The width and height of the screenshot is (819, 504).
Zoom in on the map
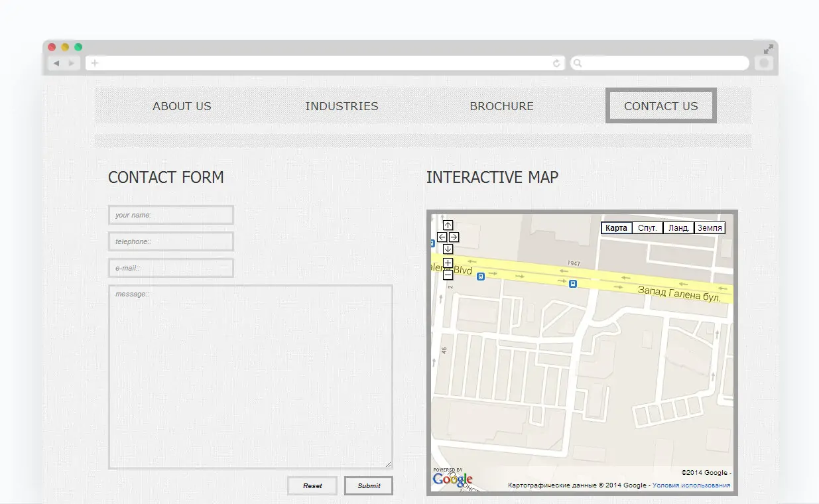448,263
